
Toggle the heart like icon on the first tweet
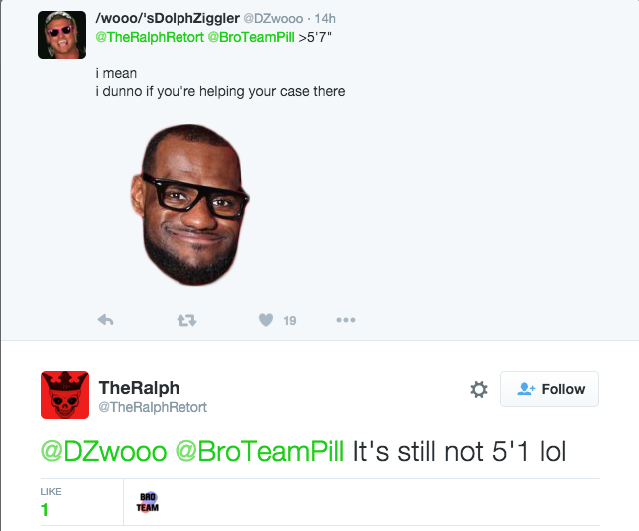pos(266,320)
